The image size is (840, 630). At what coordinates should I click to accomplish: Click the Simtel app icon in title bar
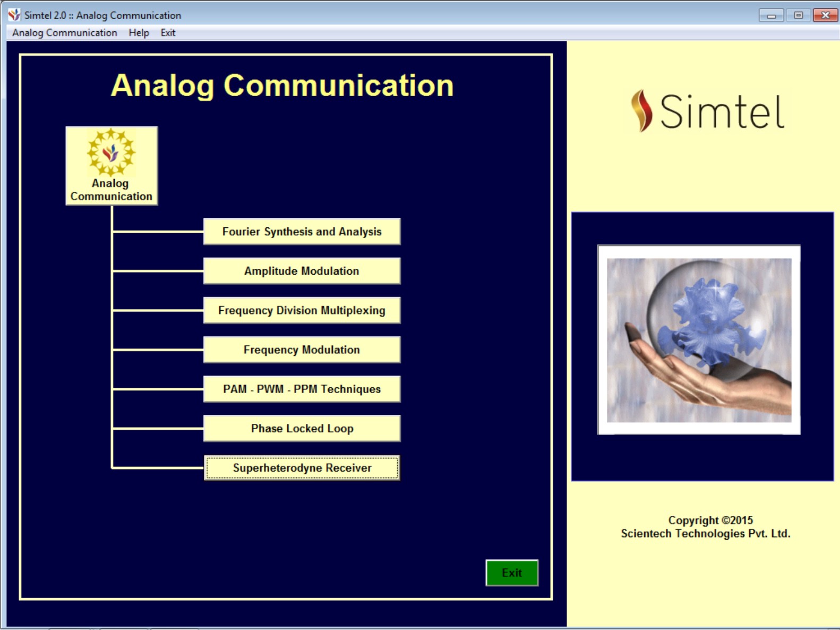click(x=14, y=15)
